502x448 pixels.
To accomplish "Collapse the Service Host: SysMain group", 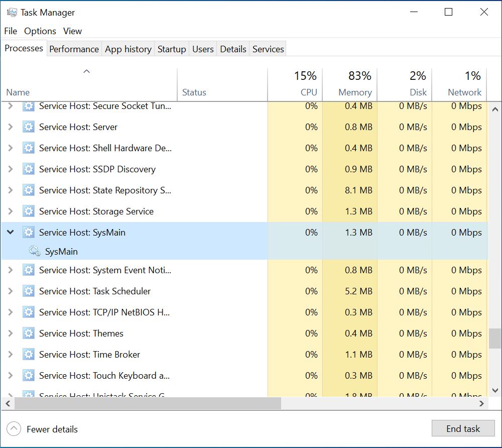I will click(x=10, y=232).
